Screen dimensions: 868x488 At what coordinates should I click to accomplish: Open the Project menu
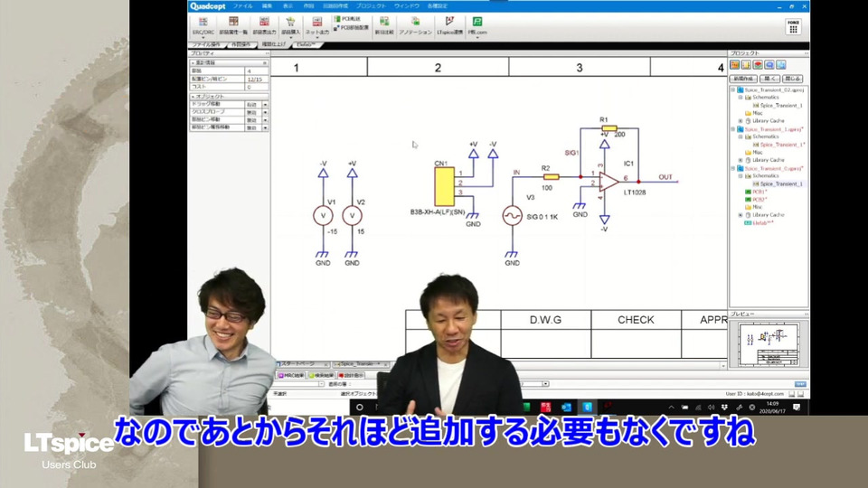(371, 6)
